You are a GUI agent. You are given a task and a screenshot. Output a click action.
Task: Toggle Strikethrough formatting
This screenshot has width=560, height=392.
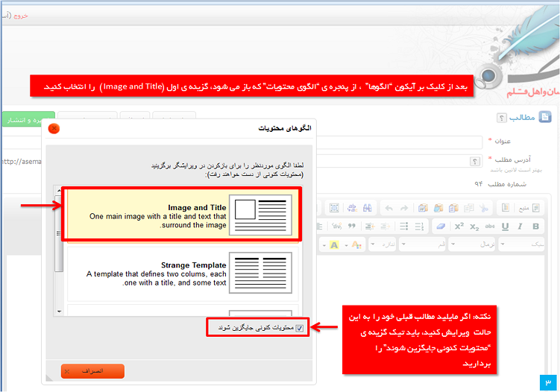[x=490, y=227]
